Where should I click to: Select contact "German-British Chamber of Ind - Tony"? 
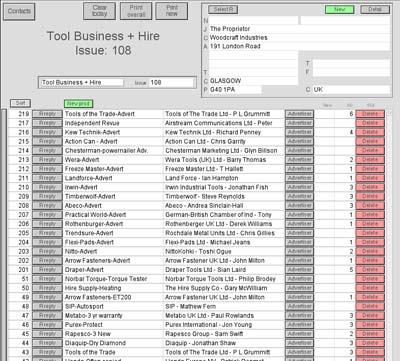click(x=218, y=215)
